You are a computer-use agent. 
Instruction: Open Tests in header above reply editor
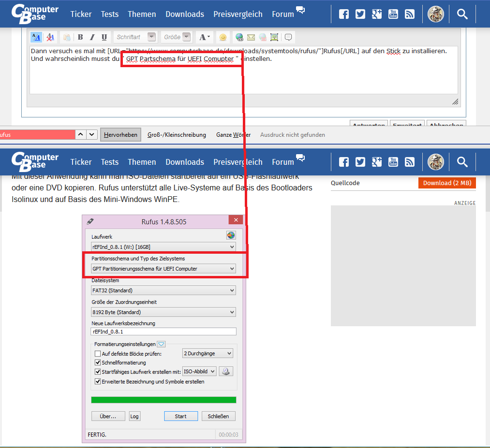110,14
